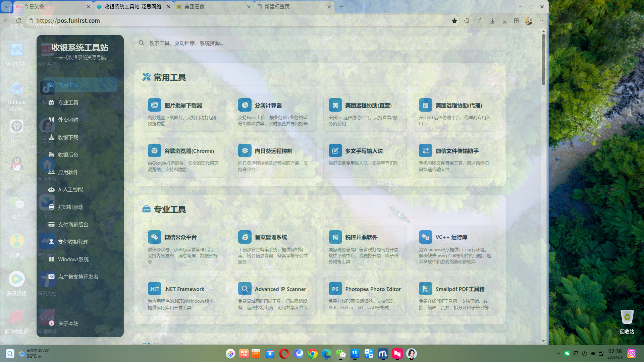Screen dimensions: 644x362
Task: Open the Photopea Photo Editor PS icon
Action: (335, 289)
